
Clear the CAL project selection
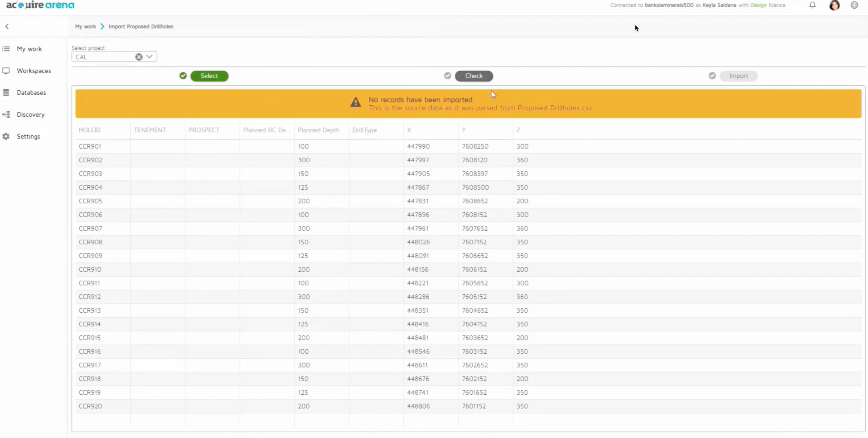[x=138, y=57]
